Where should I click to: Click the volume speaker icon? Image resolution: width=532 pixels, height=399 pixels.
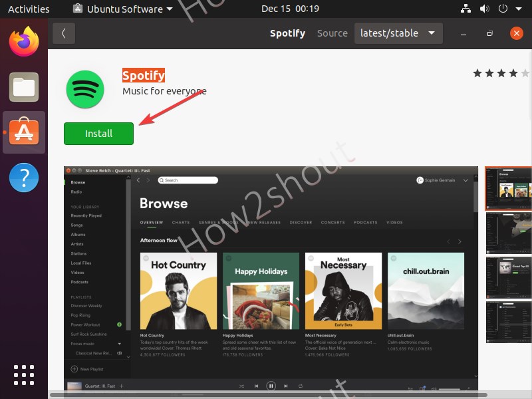tap(484, 9)
